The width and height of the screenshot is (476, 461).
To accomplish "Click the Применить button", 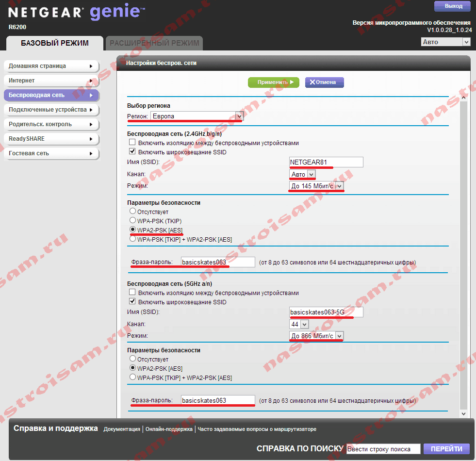I will coord(274,82).
